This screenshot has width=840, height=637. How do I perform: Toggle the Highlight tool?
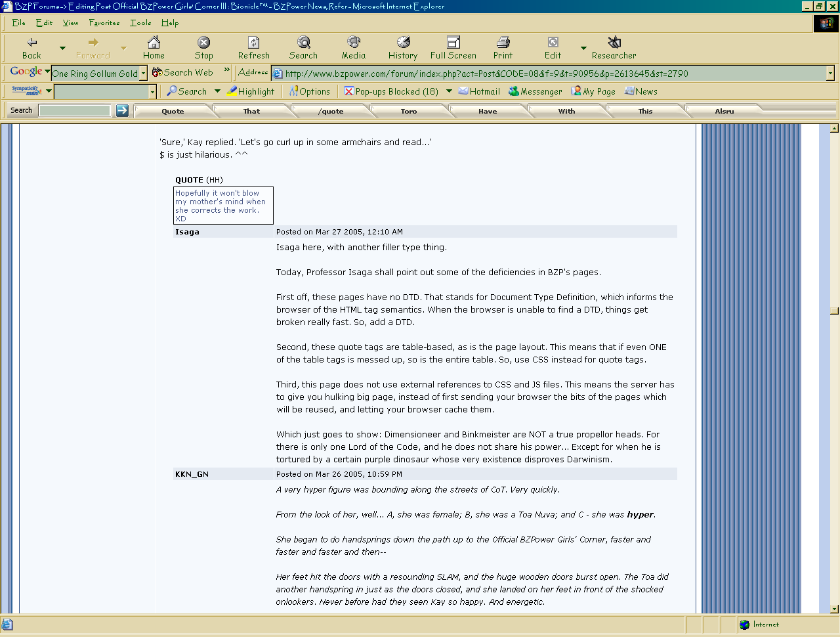click(251, 91)
